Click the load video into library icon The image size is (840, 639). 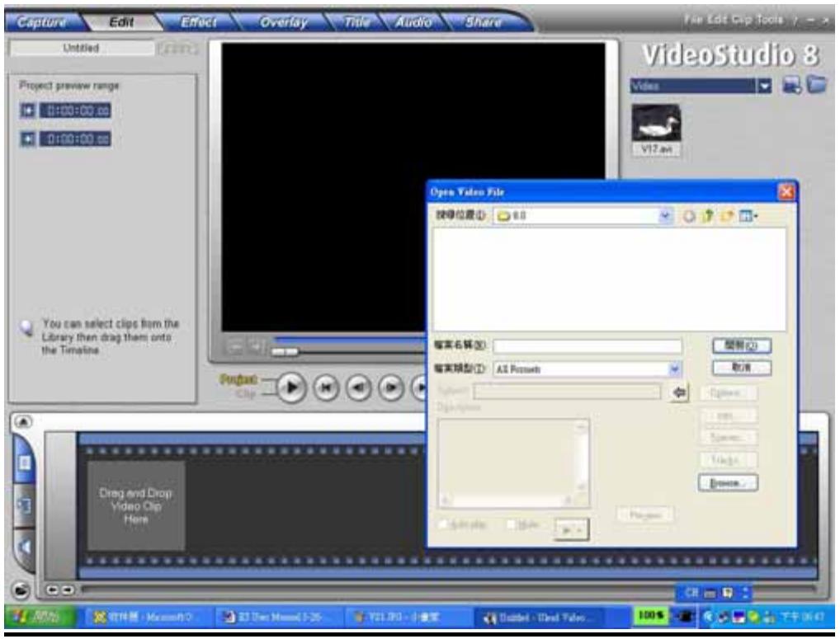[791, 85]
